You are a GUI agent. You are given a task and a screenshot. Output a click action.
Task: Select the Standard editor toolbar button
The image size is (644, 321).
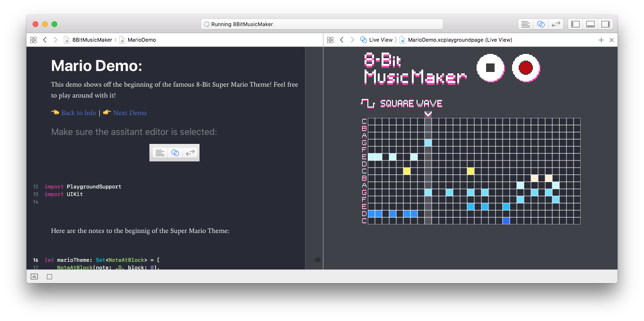[525, 24]
